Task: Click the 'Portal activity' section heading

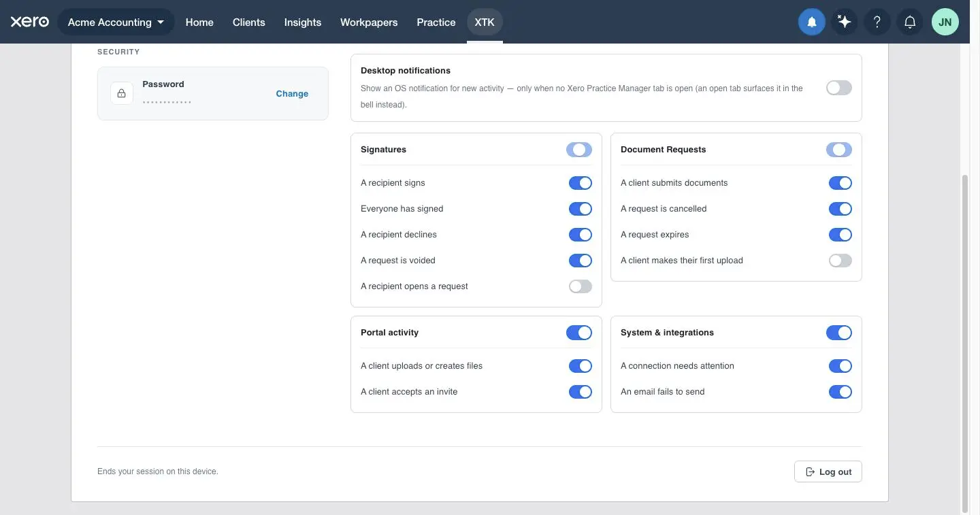Action: [x=389, y=333]
